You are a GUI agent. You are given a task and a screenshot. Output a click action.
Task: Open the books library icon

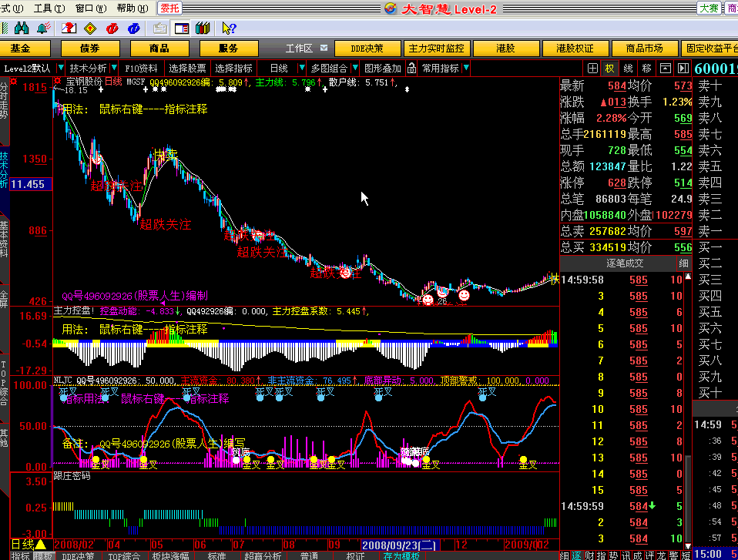[203, 29]
